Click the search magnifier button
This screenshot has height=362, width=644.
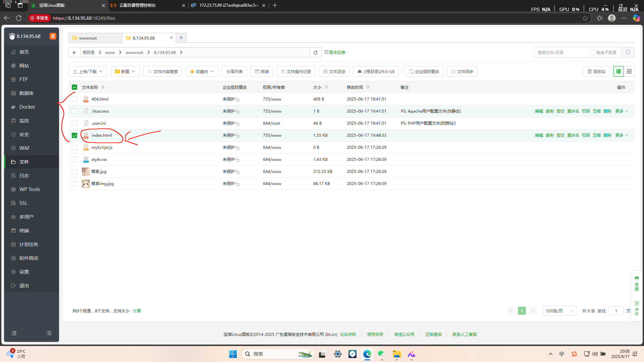(x=628, y=52)
